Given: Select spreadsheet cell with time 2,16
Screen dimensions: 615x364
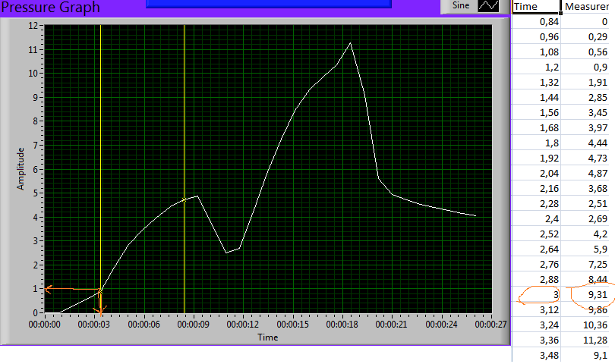Looking at the screenshot, I should 537,189.
